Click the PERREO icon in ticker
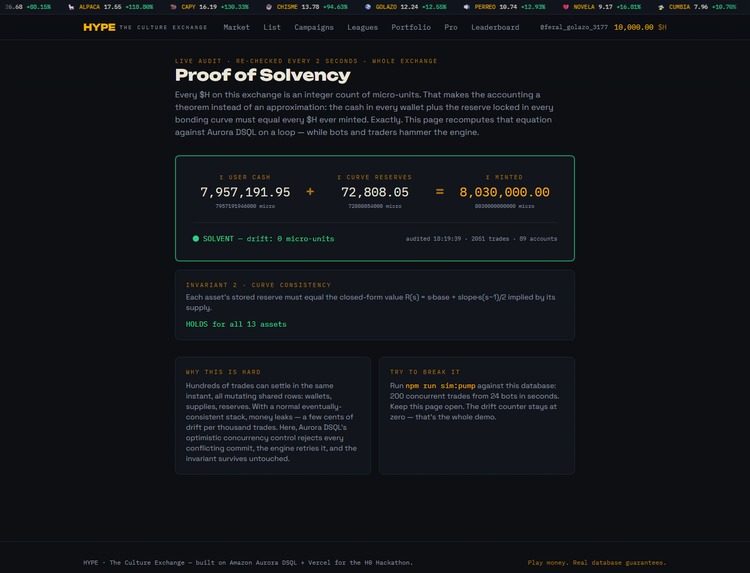Viewport: 750px width, 573px height. pos(466,7)
